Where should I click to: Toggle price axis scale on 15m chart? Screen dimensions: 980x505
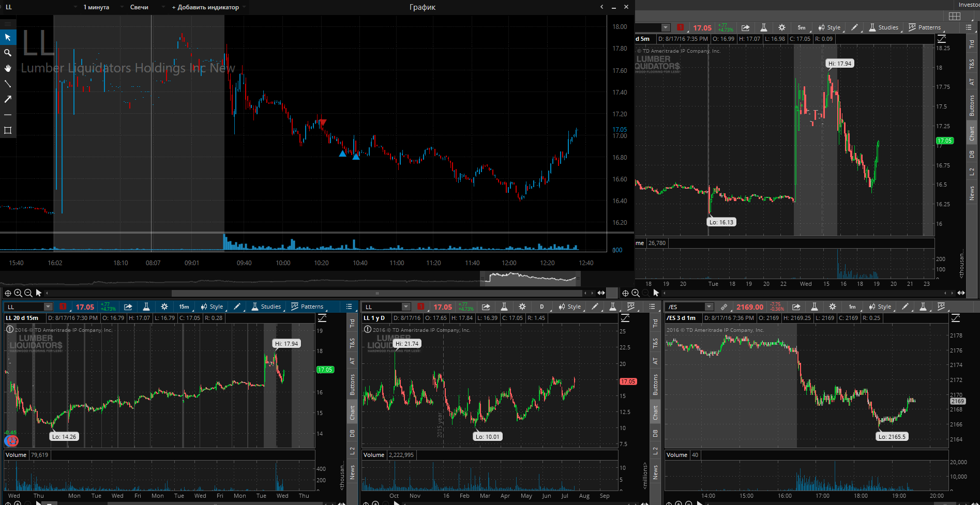(322, 318)
